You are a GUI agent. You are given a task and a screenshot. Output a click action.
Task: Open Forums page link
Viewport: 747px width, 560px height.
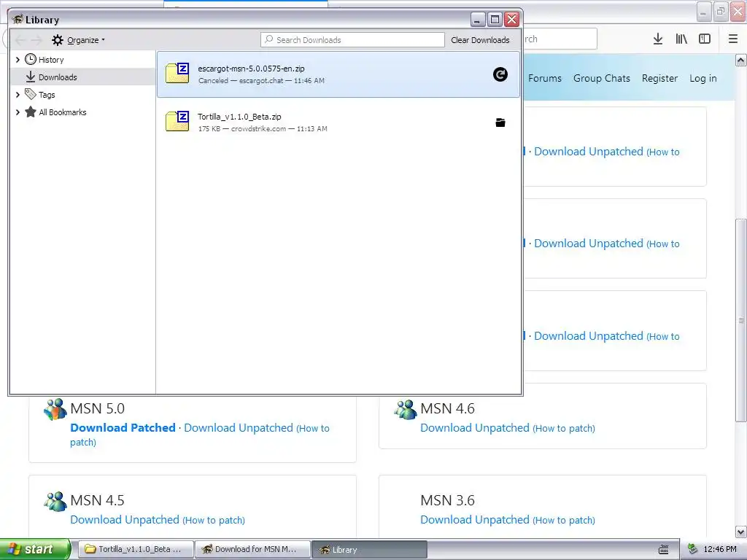tap(544, 78)
